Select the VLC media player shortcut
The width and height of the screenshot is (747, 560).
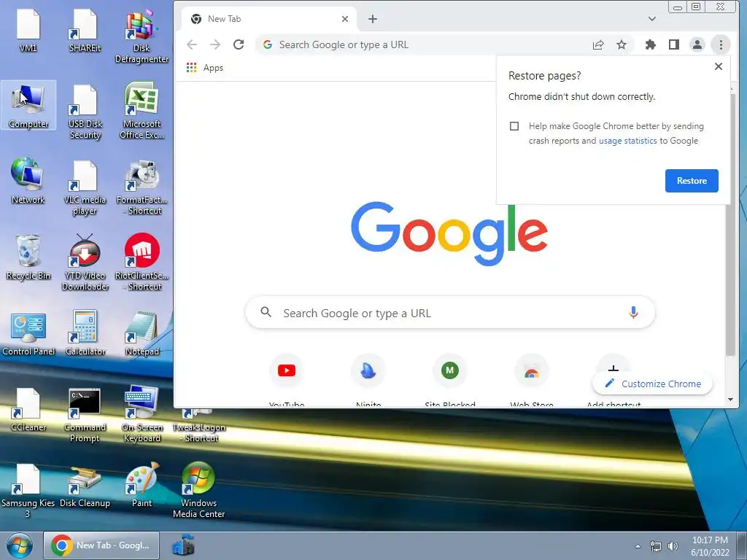click(x=85, y=187)
